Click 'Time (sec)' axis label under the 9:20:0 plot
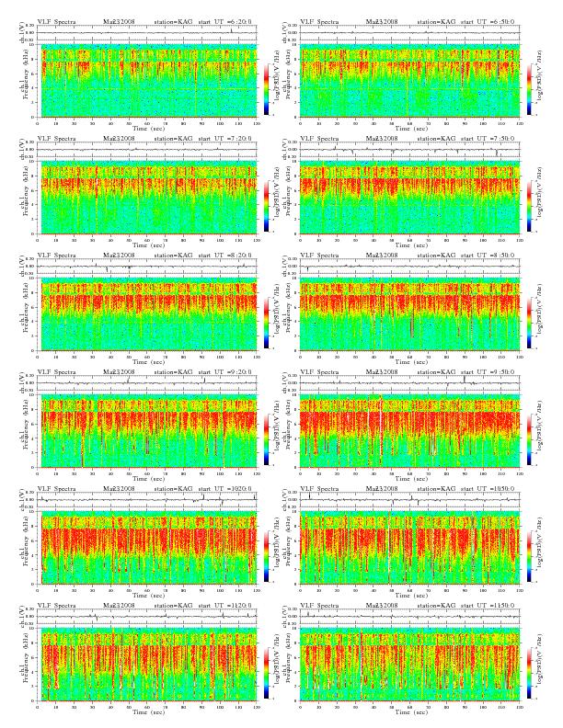 click(x=148, y=478)
